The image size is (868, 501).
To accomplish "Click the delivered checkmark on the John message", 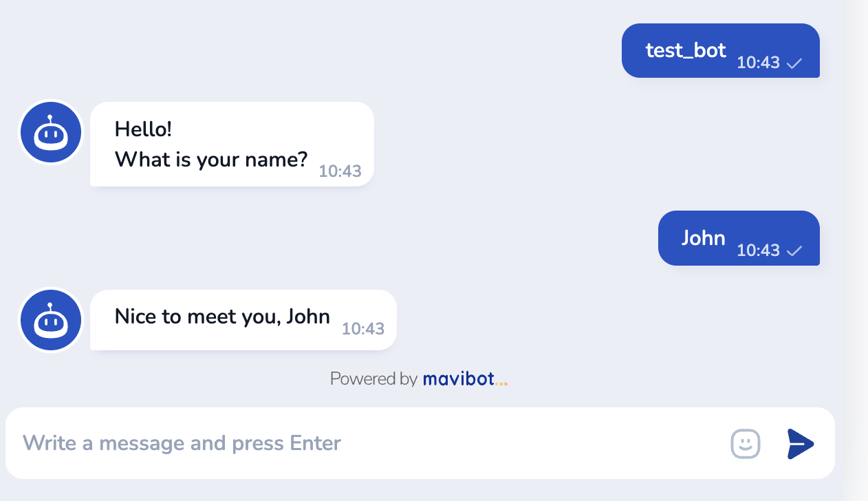I will coord(794,250).
